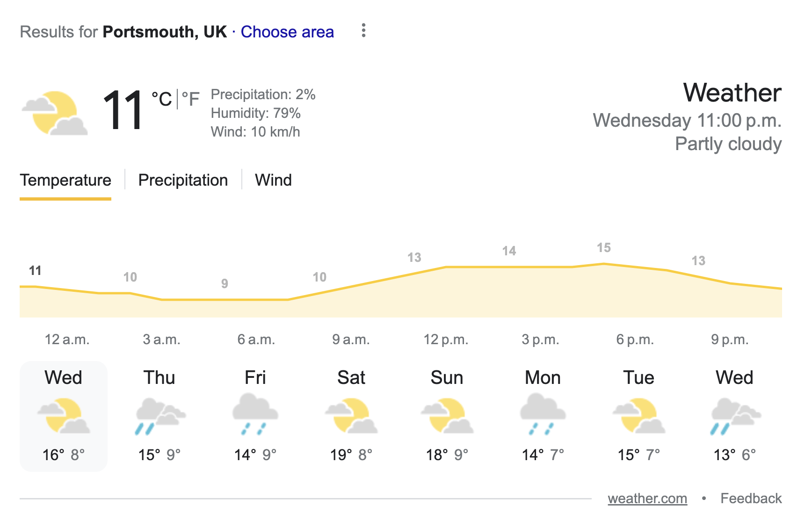Click the 15 degree peak on graph
812x520 pixels.
click(603, 248)
